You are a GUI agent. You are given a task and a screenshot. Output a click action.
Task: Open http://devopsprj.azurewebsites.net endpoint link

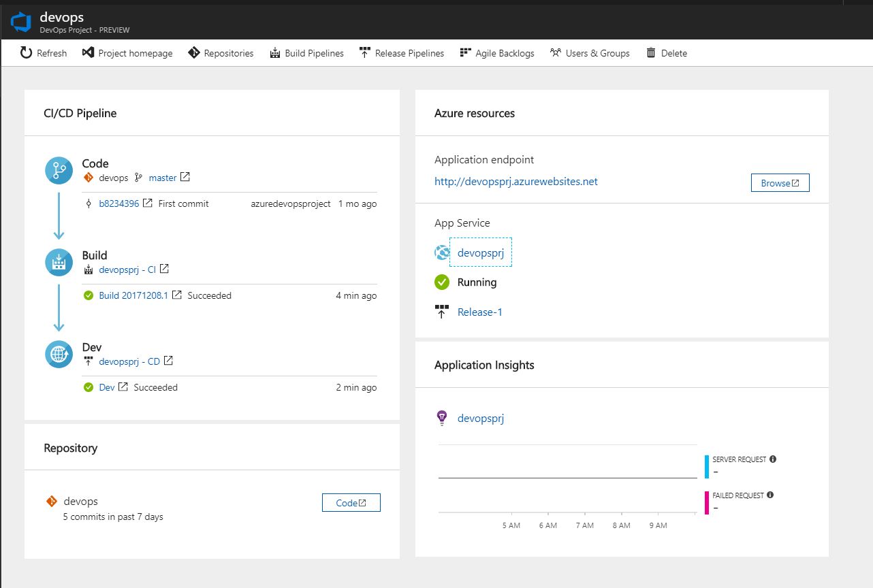(x=516, y=182)
